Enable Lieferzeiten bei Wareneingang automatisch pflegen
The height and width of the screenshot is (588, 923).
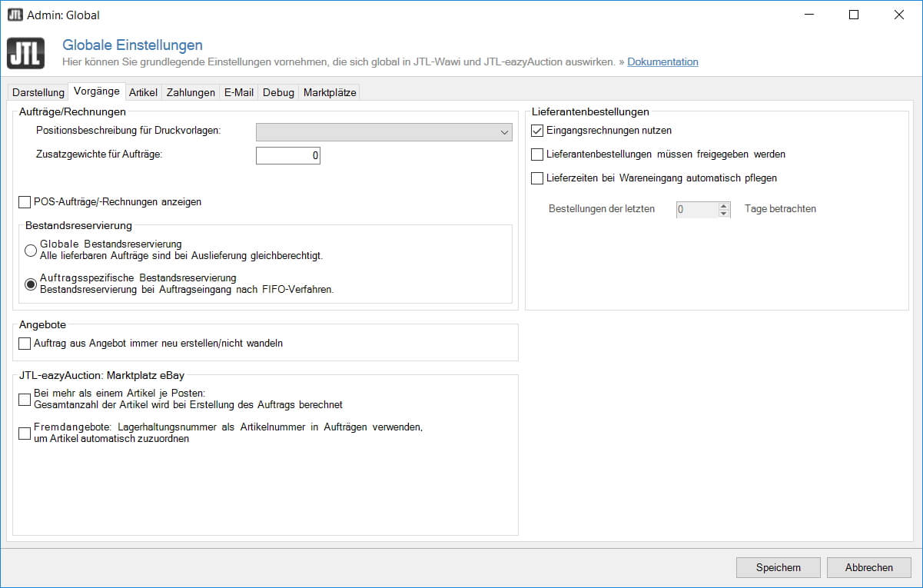(x=538, y=178)
